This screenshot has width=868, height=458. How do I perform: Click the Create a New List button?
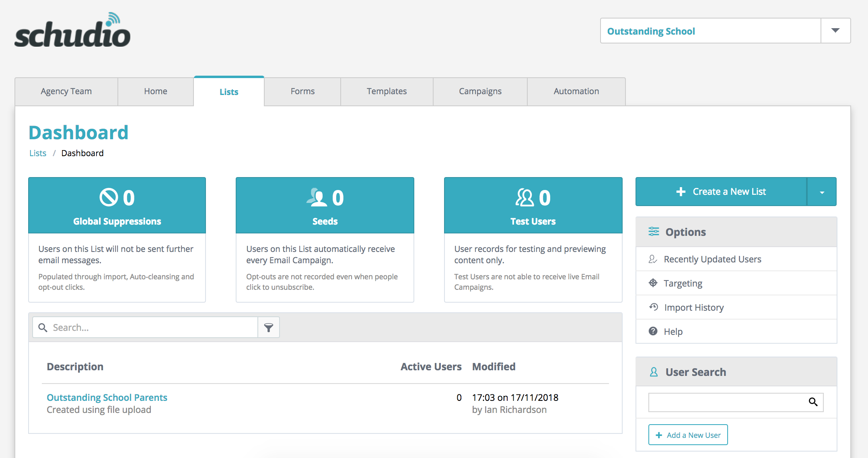coord(721,192)
